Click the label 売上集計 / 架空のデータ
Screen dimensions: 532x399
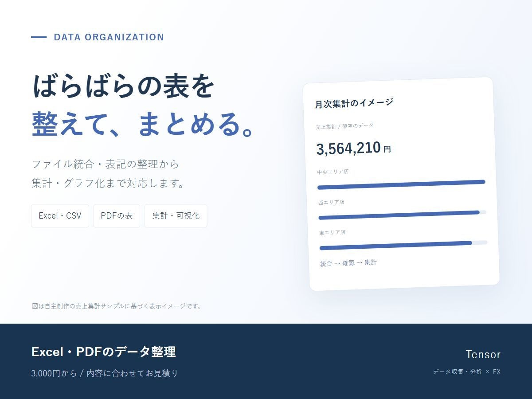click(344, 126)
